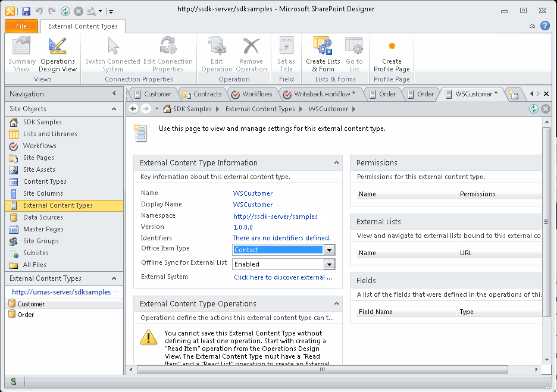
Task: Switch to the Contracts tab
Action: (202, 94)
